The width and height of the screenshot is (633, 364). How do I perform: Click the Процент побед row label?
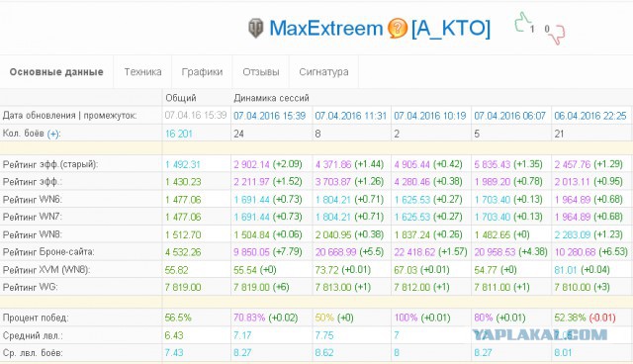(x=36, y=318)
